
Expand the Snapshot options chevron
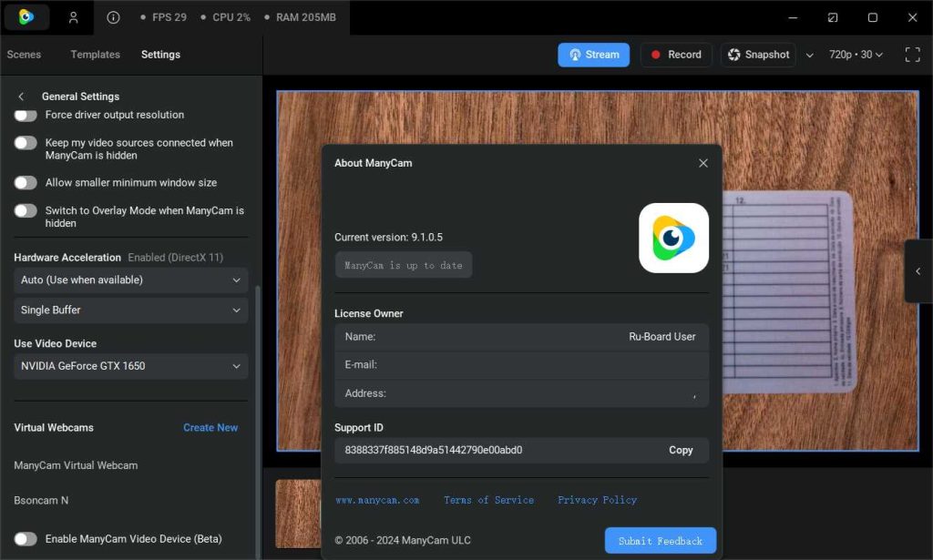[809, 56]
